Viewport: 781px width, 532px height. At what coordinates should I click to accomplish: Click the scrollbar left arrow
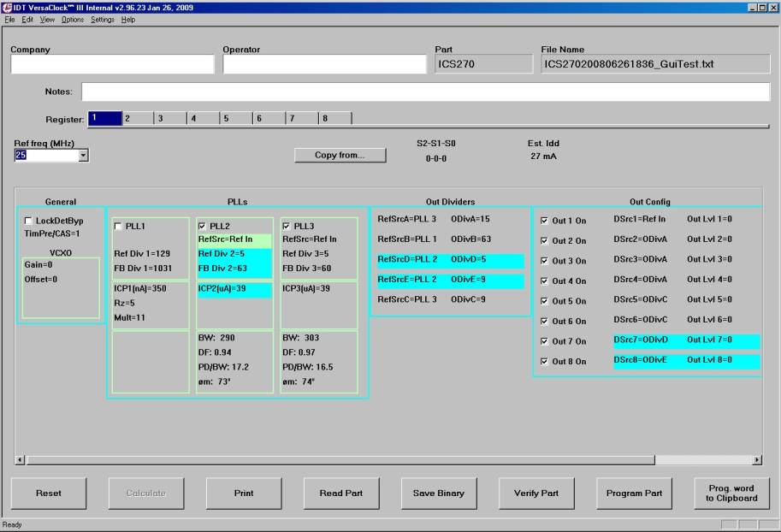click(21, 460)
